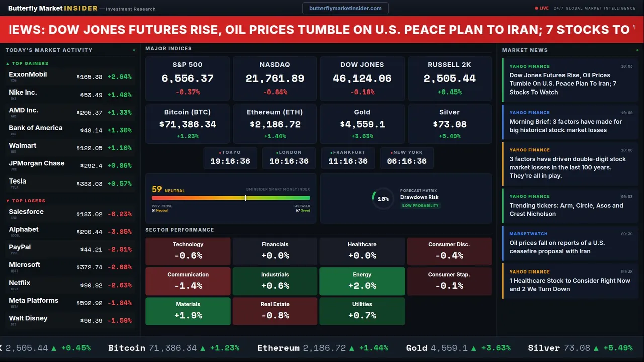
Task: Select the Bitcoin (BTC) price card
Action: pyautogui.click(x=188, y=124)
